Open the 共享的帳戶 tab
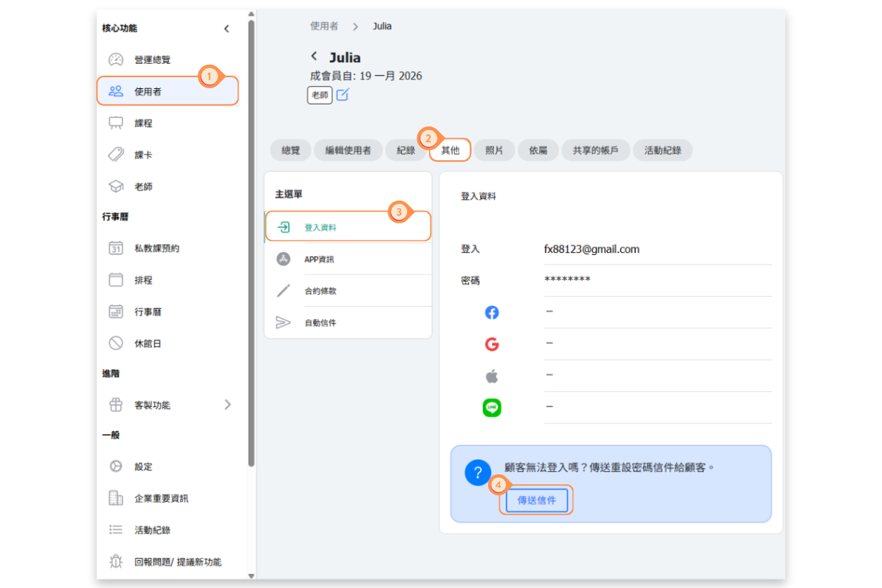Viewport: 882px width, 588px height. 590,150
